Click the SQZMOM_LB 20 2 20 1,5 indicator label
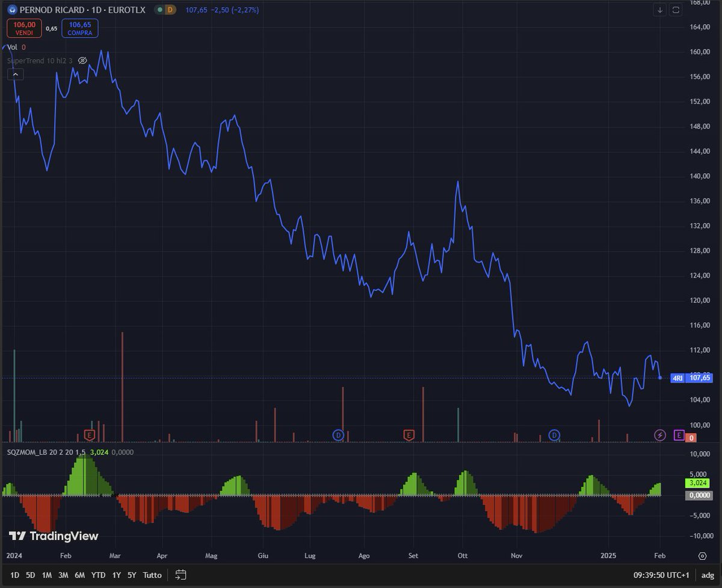The image size is (722, 588). coord(46,452)
